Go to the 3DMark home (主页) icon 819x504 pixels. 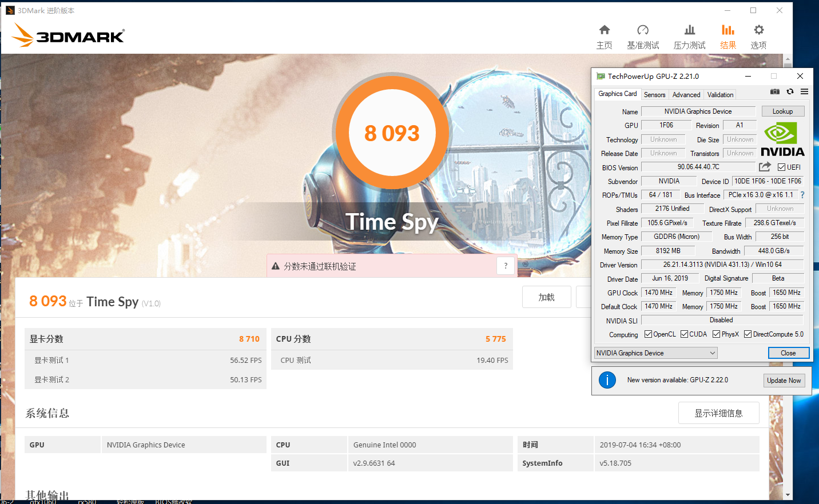(605, 30)
